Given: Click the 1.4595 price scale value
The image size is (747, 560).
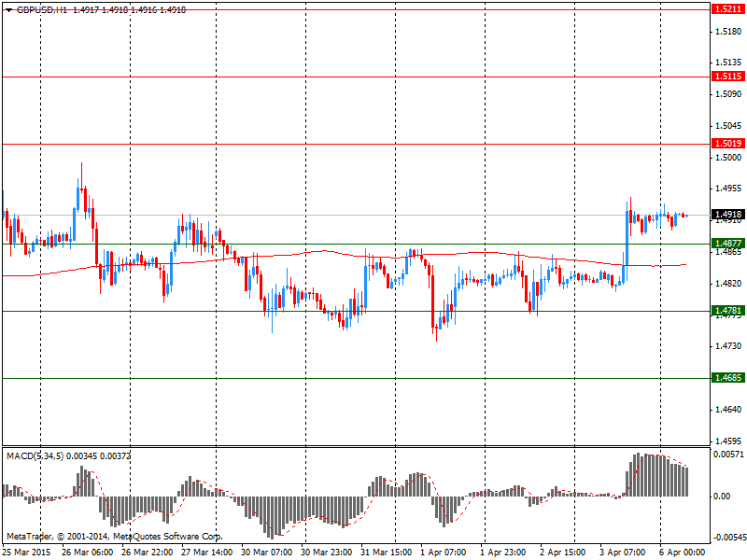Looking at the screenshot, I should 729,441.
